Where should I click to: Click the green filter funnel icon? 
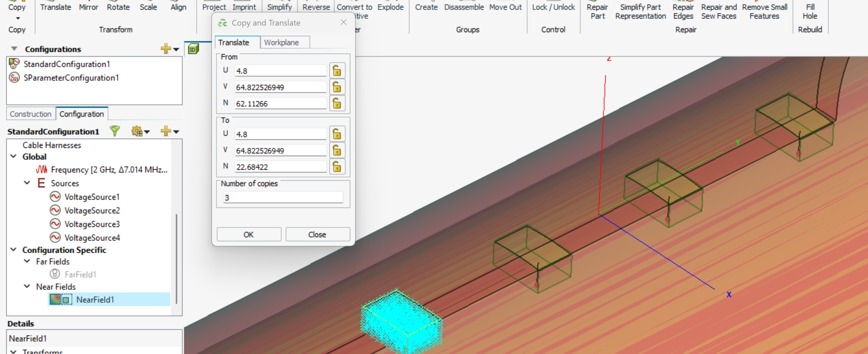pos(114,131)
